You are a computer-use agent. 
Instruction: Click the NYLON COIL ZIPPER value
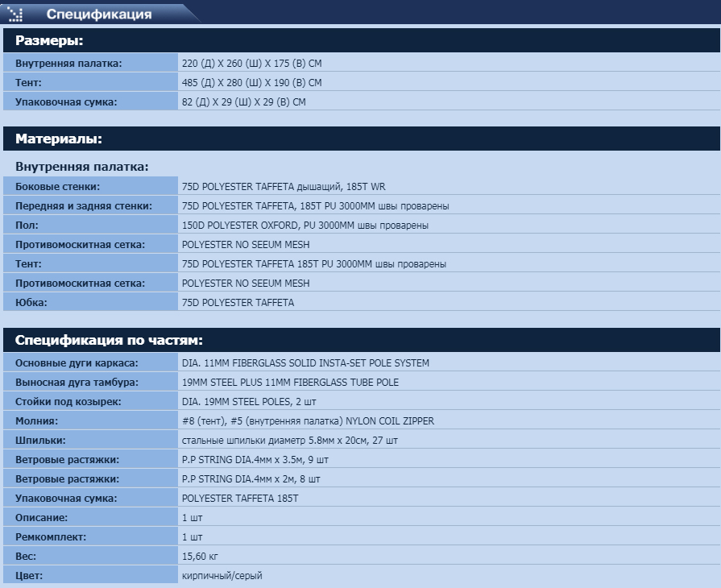pyautogui.click(x=390, y=421)
